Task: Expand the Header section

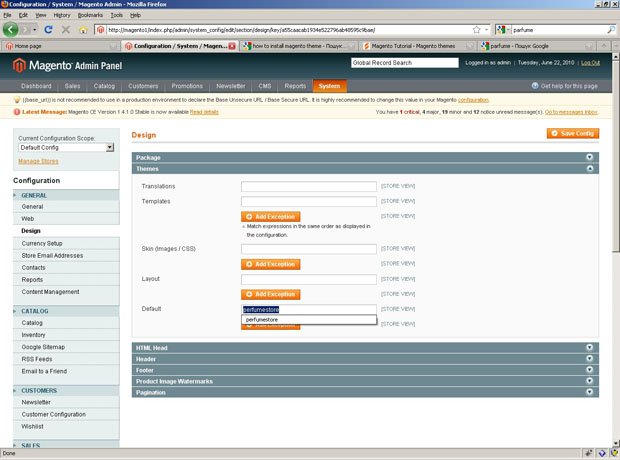Action: tap(365, 359)
